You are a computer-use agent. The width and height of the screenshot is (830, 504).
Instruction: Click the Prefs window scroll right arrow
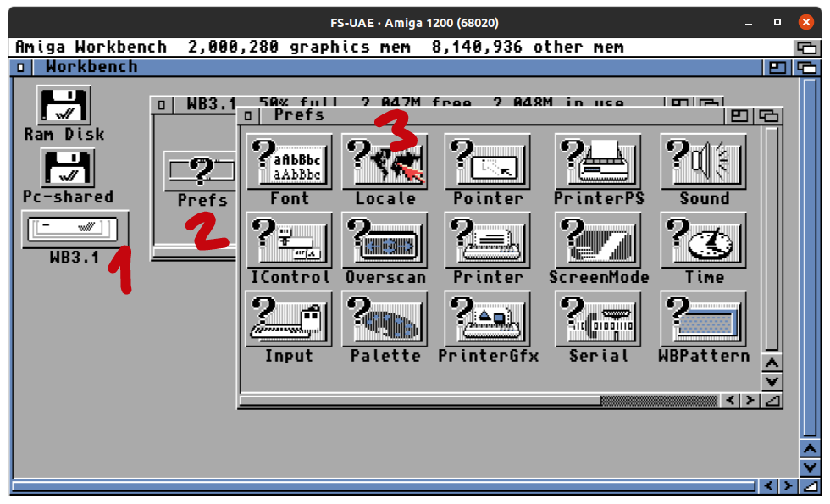(x=750, y=400)
